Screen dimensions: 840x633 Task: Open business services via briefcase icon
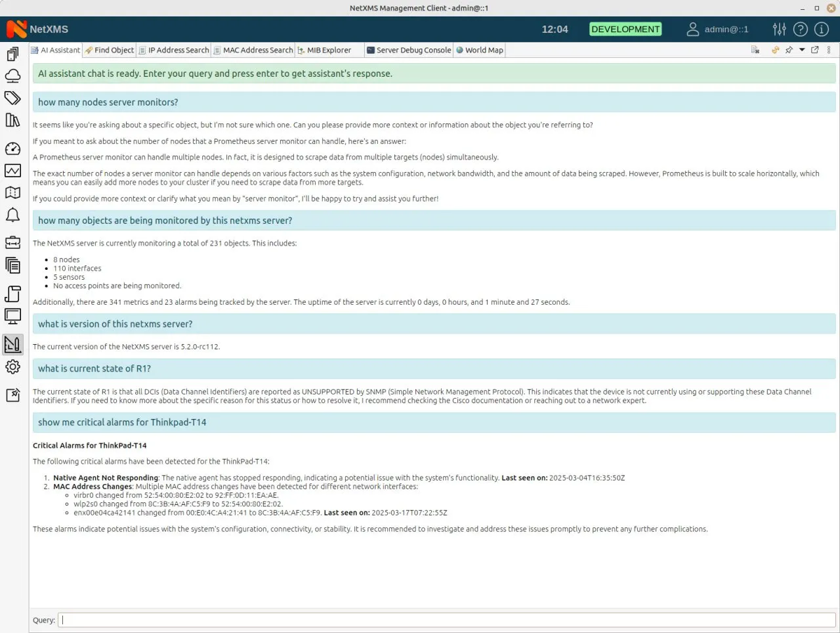pyautogui.click(x=13, y=242)
